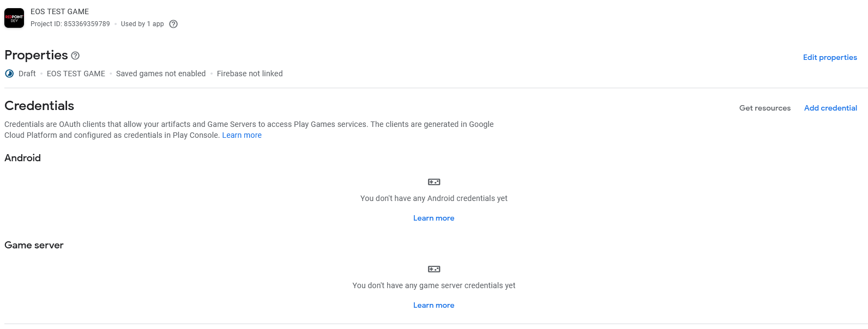The width and height of the screenshot is (868, 329).
Task: Click Learn more in the credentials description
Action: click(242, 135)
